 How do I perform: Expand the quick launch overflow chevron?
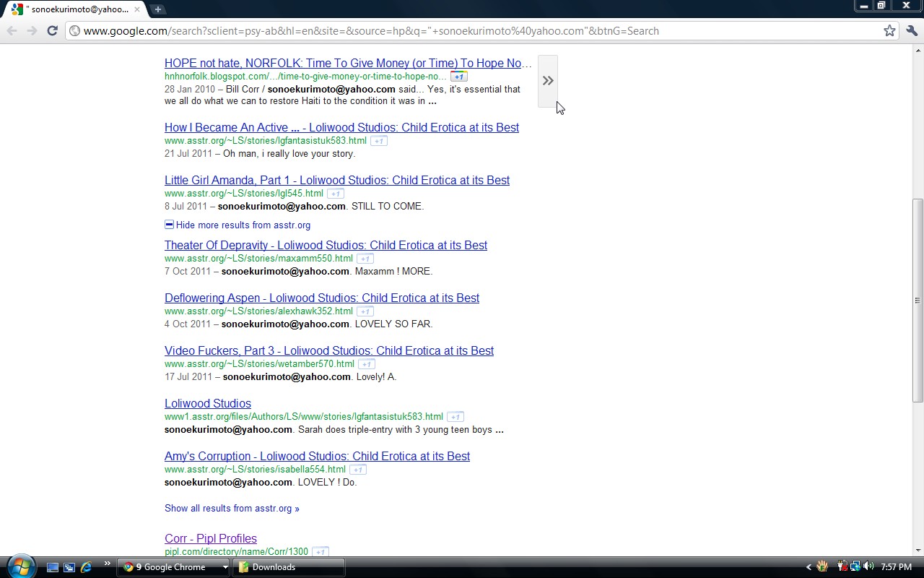[108, 564]
